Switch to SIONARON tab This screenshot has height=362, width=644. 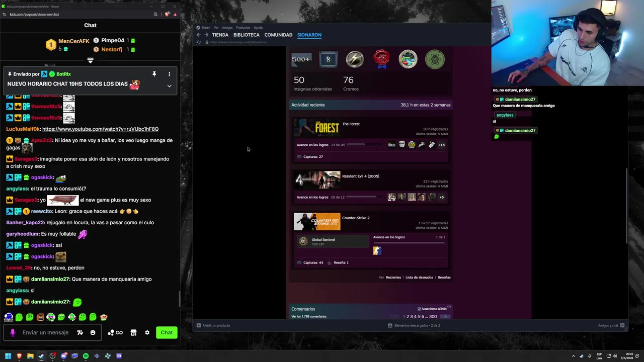[309, 35]
